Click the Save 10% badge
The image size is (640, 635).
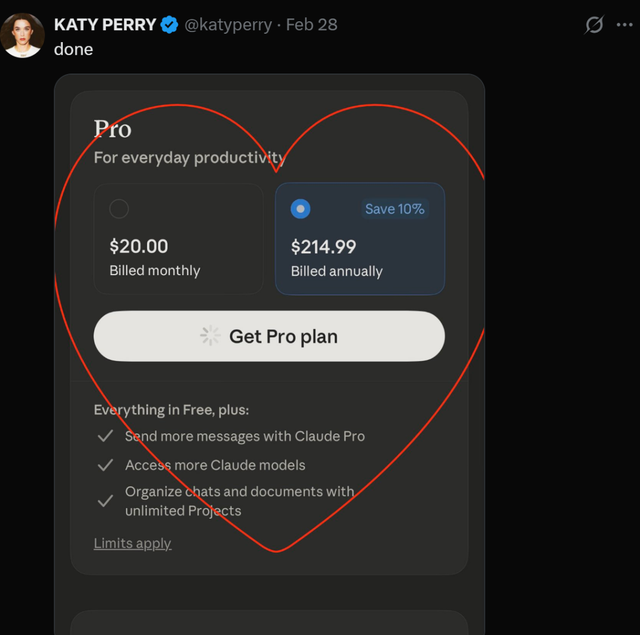tap(394, 209)
